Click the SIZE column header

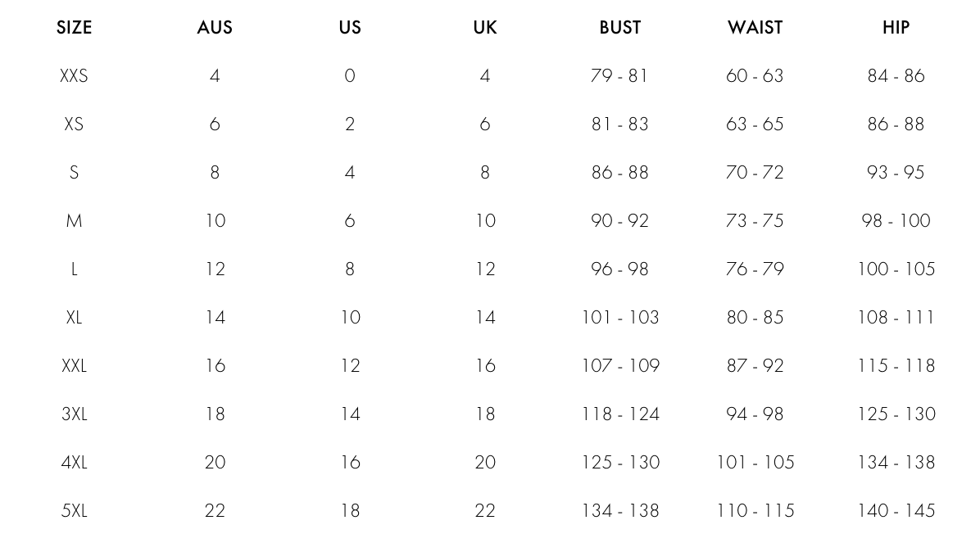(x=74, y=28)
